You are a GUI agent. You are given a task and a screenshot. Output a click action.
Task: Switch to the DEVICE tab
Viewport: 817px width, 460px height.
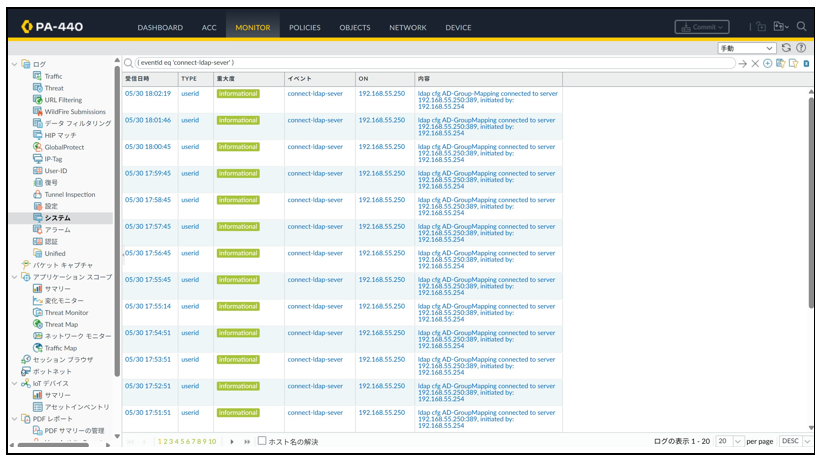coord(458,28)
